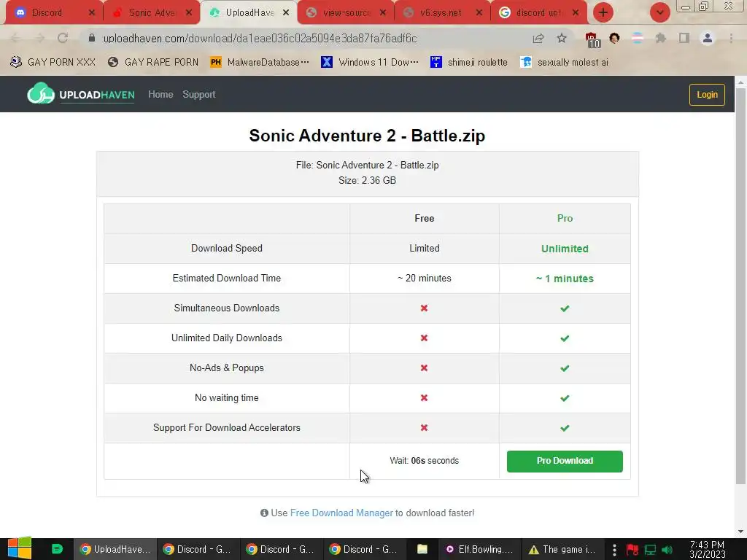Click the red flag tray icon
747x560 pixels.
click(632, 550)
